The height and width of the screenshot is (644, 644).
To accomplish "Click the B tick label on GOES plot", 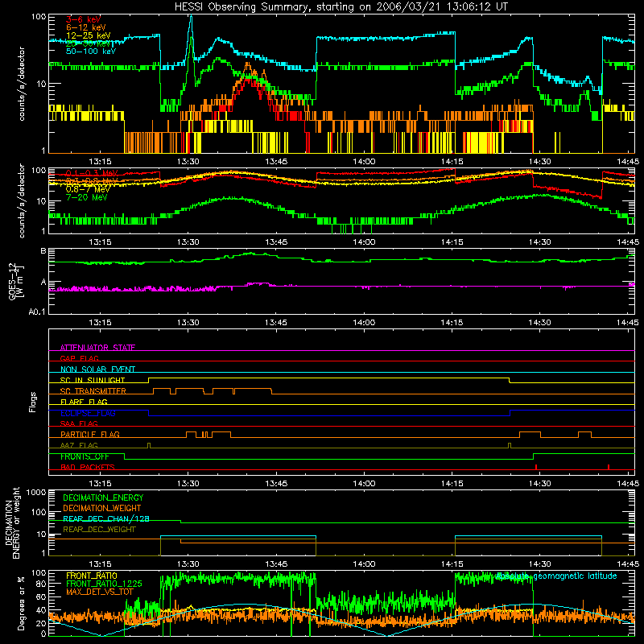I will [x=43, y=251].
